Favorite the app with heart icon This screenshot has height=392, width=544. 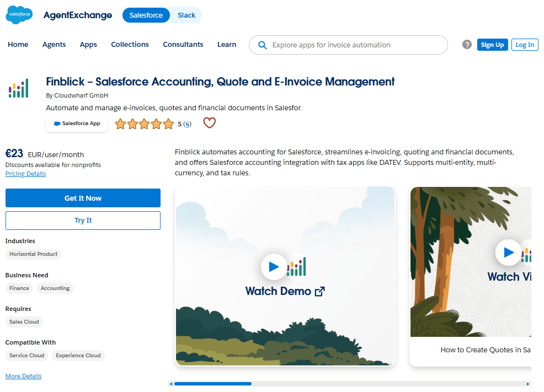pos(209,123)
